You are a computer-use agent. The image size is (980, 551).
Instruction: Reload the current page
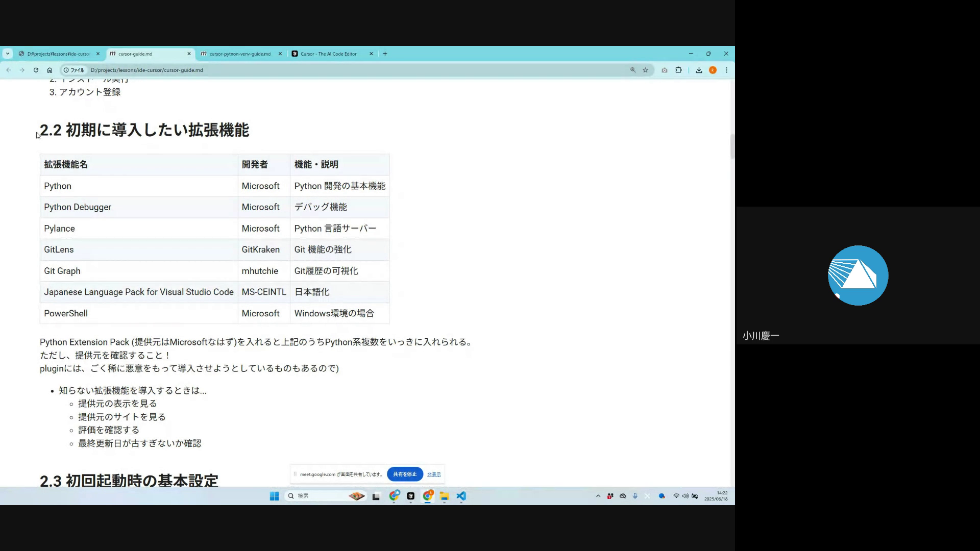pyautogui.click(x=36, y=70)
